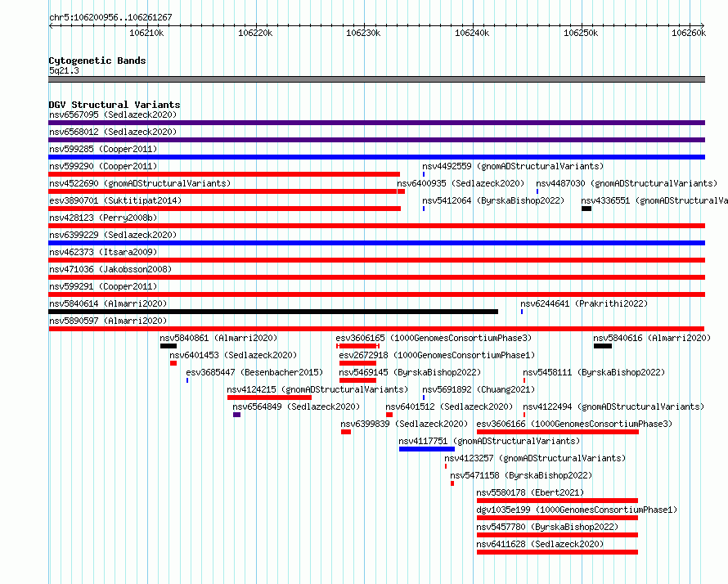Select the esv3606165 (1000GenomesConsortiumPhase3) label
Viewport: 728px width, 584px height.
pos(434,338)
